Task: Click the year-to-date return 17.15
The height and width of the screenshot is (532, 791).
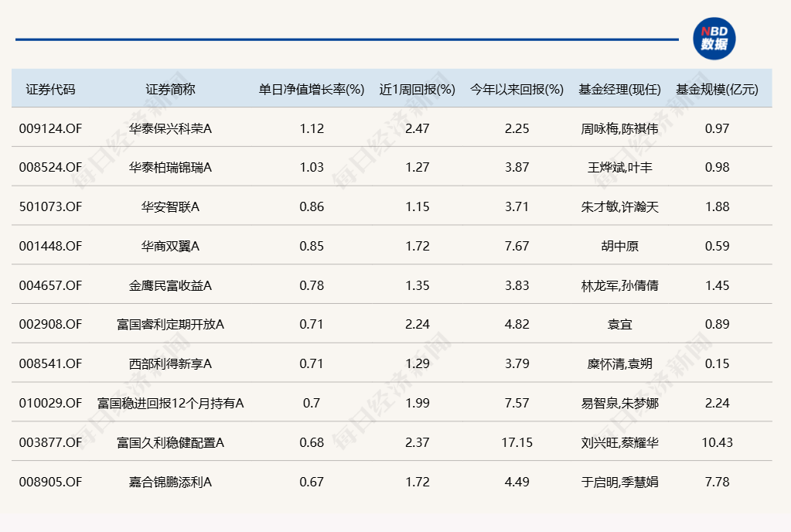Action: pyautogui.click(x=517, y=442)
